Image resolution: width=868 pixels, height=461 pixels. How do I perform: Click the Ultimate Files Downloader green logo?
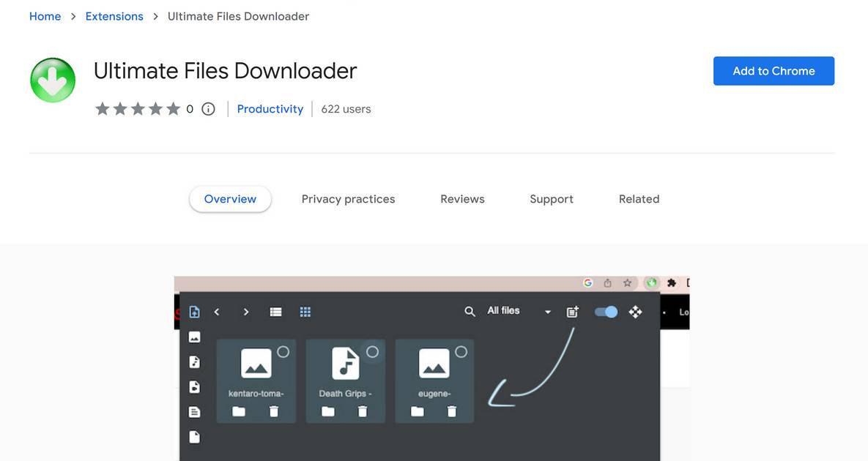click(52, 80)
